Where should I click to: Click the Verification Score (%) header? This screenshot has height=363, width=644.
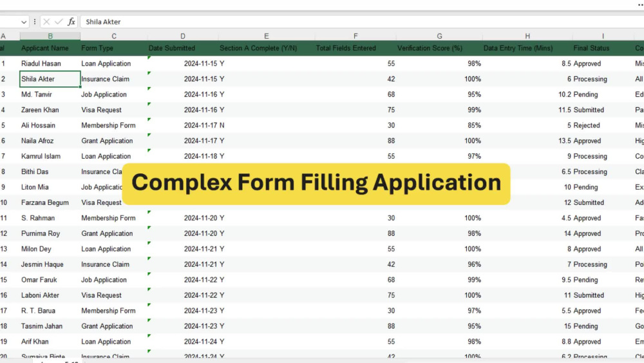(439, 48)
